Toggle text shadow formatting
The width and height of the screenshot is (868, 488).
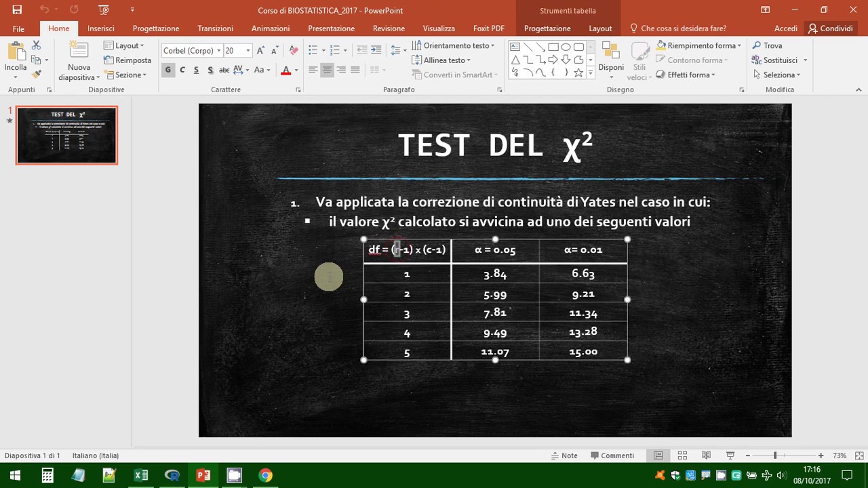pyautogui.click(x=210, y=70)
